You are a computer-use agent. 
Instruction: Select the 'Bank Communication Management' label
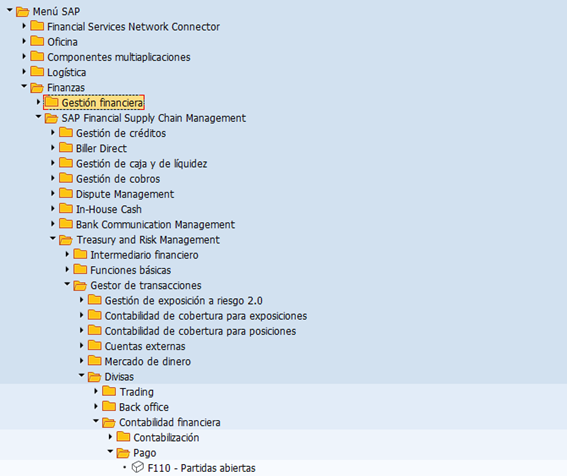coord(155,225)
